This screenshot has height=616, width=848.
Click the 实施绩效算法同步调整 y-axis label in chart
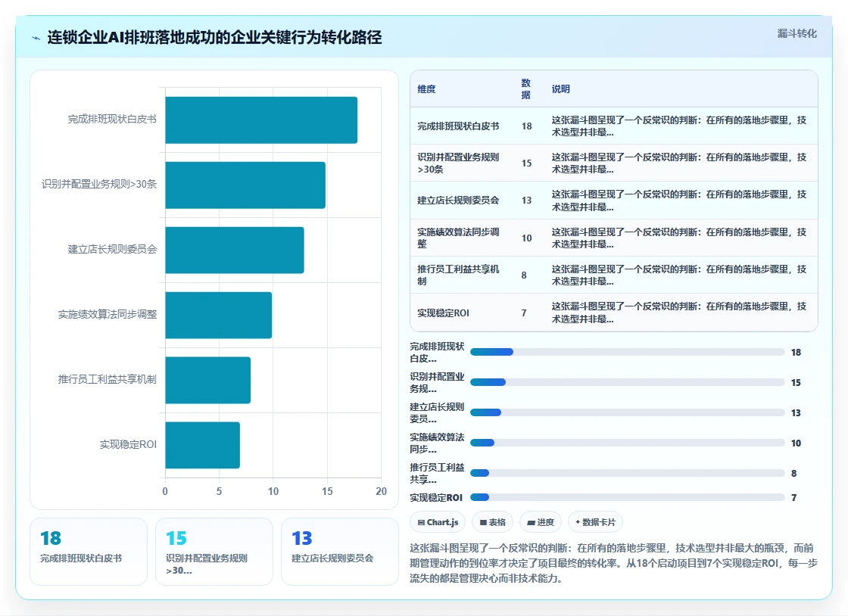coord(108,315)
